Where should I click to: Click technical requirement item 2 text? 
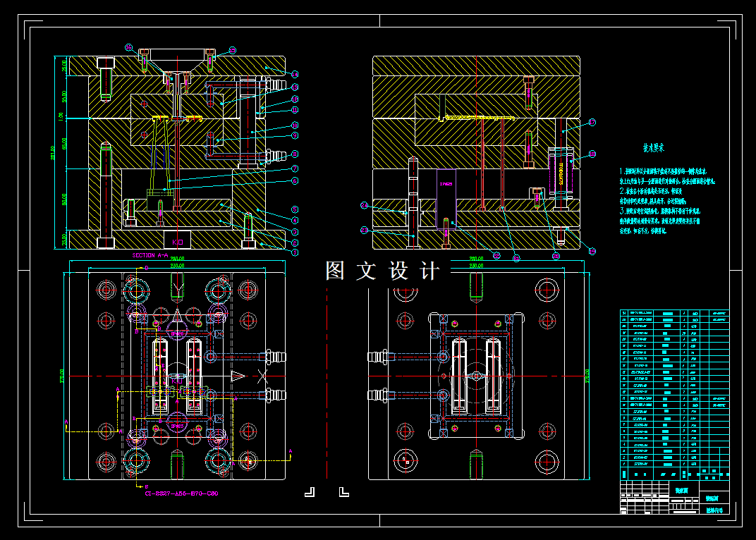point(654,196)
